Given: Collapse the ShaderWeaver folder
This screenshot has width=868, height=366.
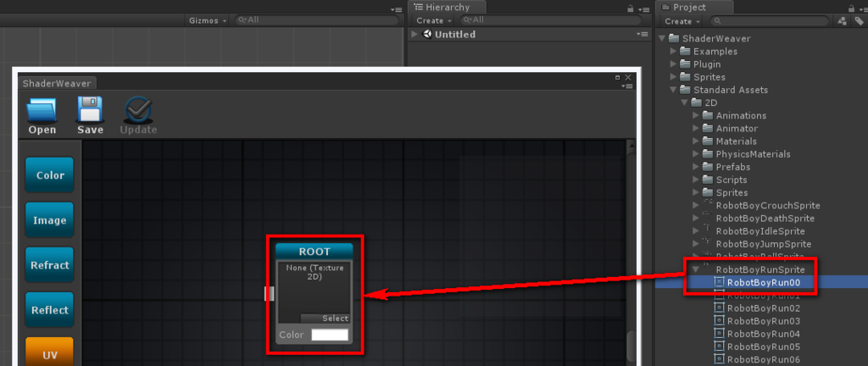Looking at the screenshot, I should pyautogui.click(x=661, y=39).
